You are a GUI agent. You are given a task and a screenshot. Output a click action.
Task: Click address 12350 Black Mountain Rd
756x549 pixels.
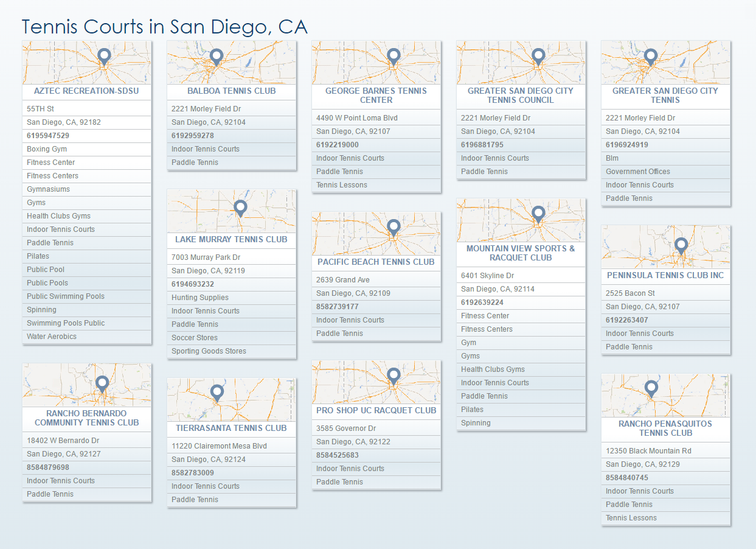click(x=648, y=451)
